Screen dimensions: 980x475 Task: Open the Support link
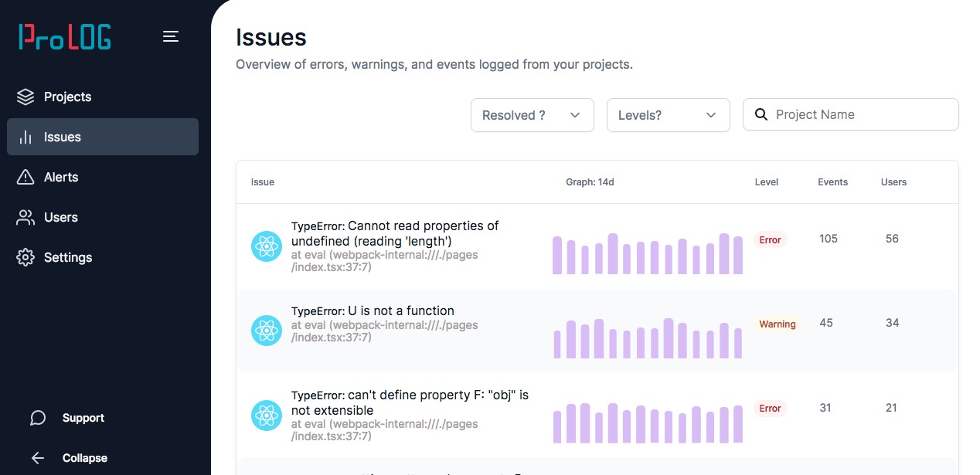(83, 418)
